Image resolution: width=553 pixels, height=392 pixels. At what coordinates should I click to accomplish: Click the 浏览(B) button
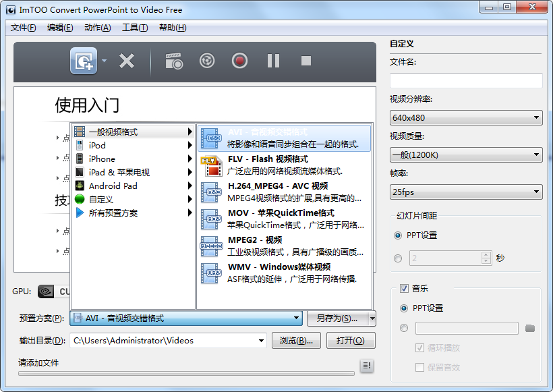pyautogui.click(x=297, y=341)
